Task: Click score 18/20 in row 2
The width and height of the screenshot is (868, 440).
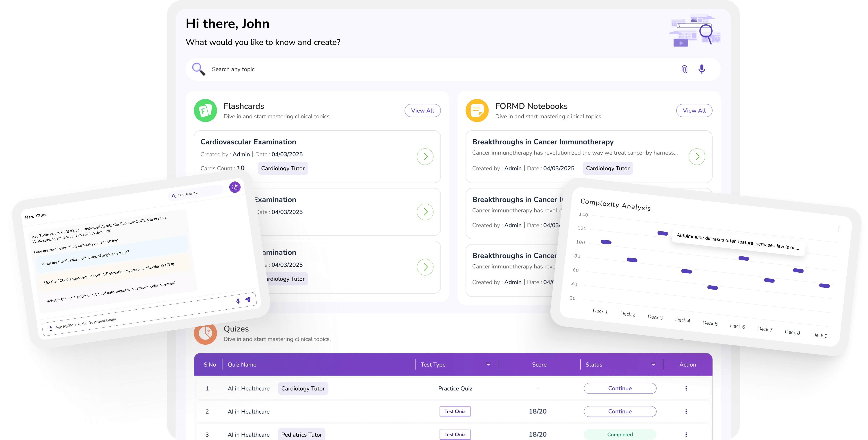Action: (x=537, y=411)
